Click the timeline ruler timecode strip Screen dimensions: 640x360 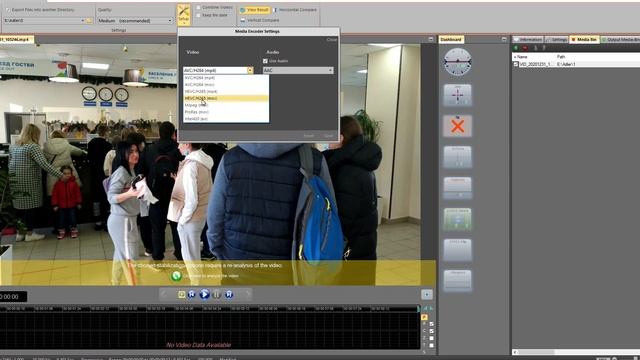pos(209,309)
